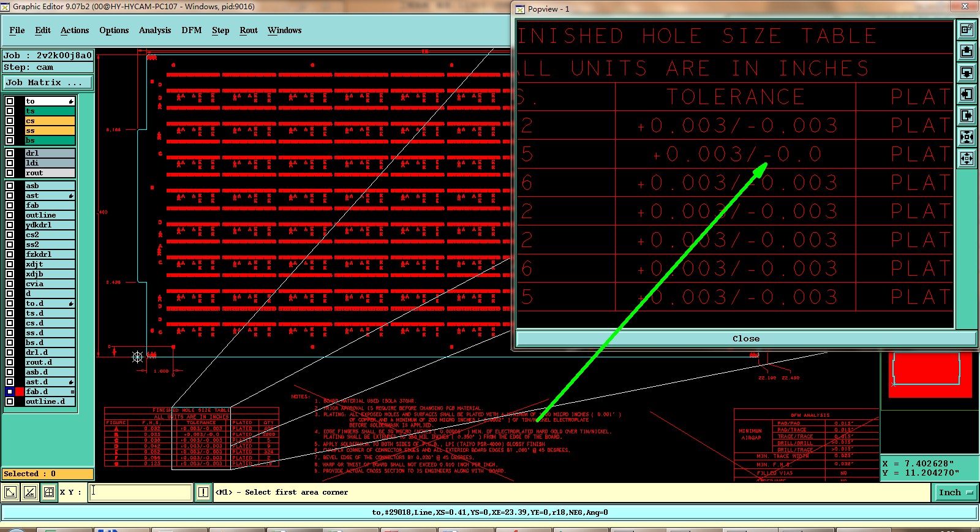Hide the fab.d layer using its checkbox
Screen dimensions: 980x532
point(10,392)
